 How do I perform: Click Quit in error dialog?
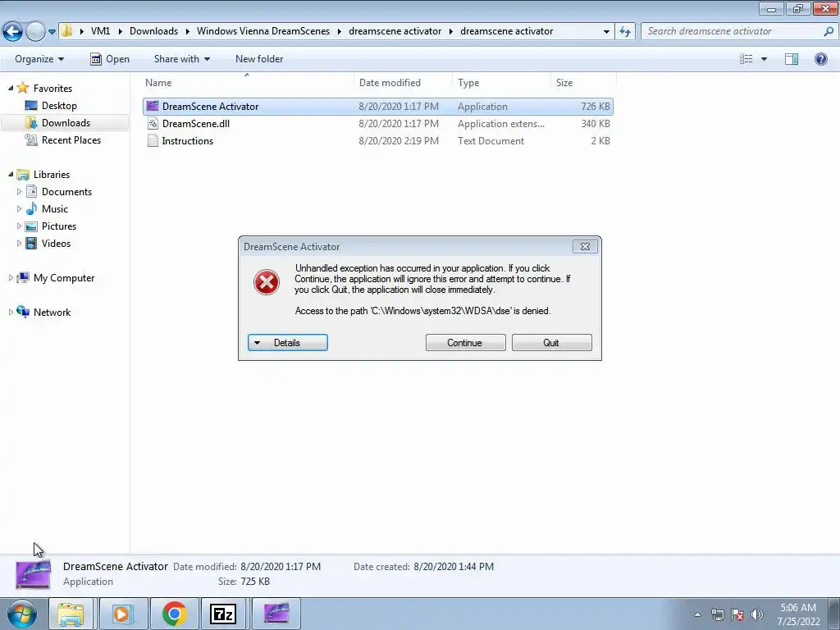(x=552, y=343)
